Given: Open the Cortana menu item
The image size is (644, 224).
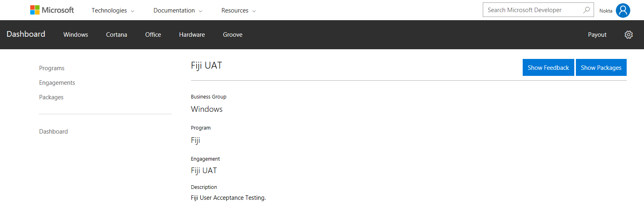Looking at the screenshot, I should tap(116, 35).
